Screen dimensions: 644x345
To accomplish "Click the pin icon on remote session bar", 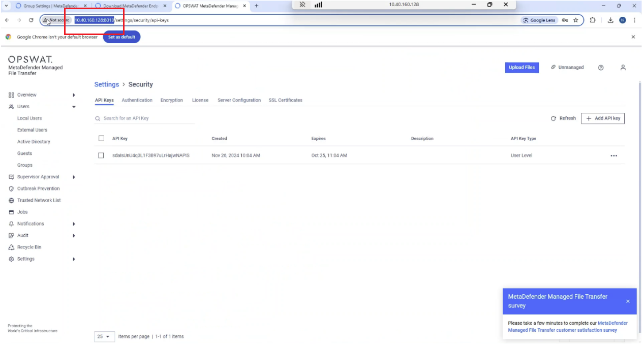I will click(x=302, y=5).
